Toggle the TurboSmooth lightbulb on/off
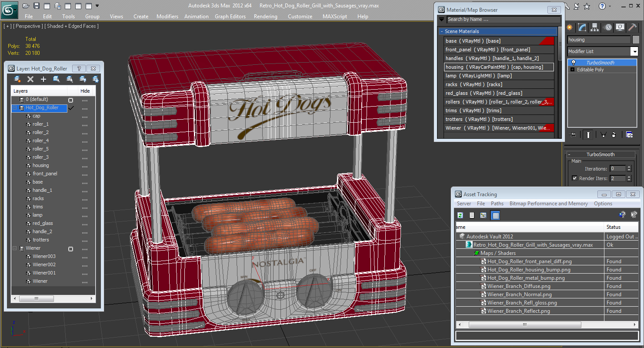Screen dimensions: 644x348 (574, 63)
